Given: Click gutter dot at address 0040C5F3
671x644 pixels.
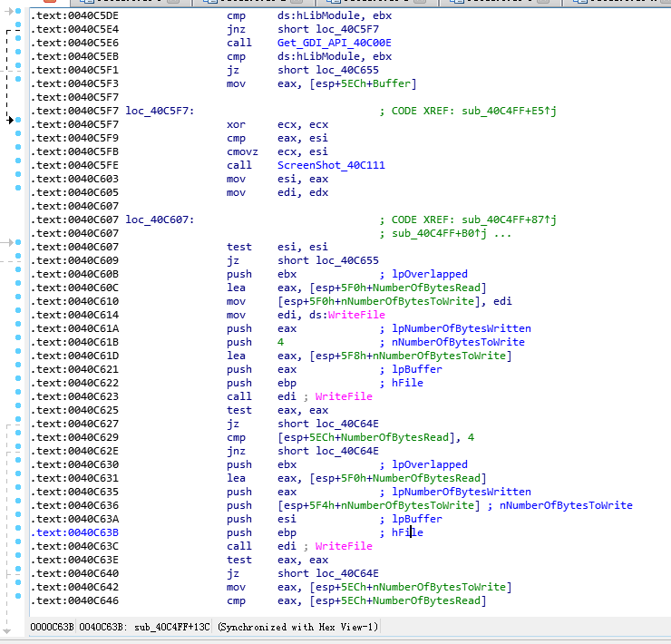Looking at the screenshot, I should [x=18, y=79].
